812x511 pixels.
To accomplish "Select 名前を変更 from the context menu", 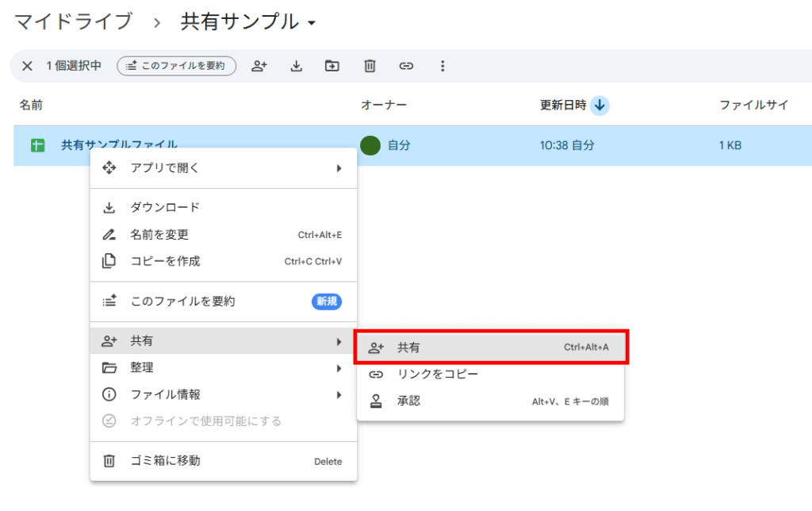I will click(x=159, y=236).
